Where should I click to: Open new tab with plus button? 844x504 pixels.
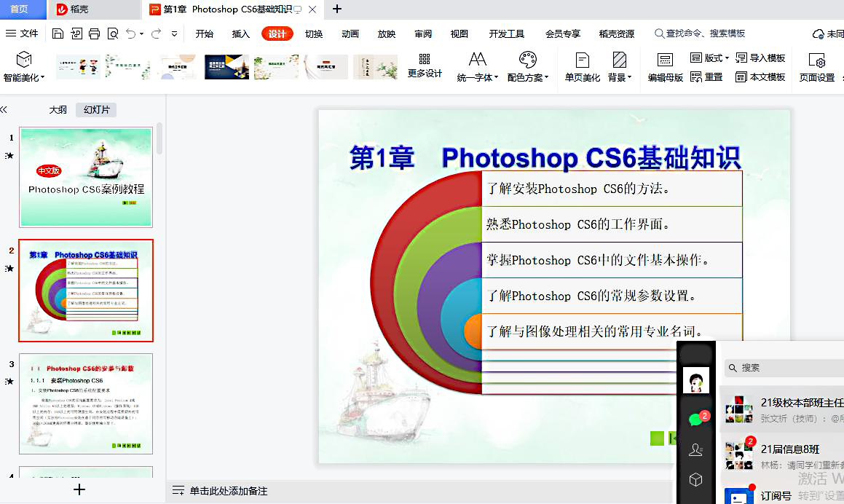(337, 9)
